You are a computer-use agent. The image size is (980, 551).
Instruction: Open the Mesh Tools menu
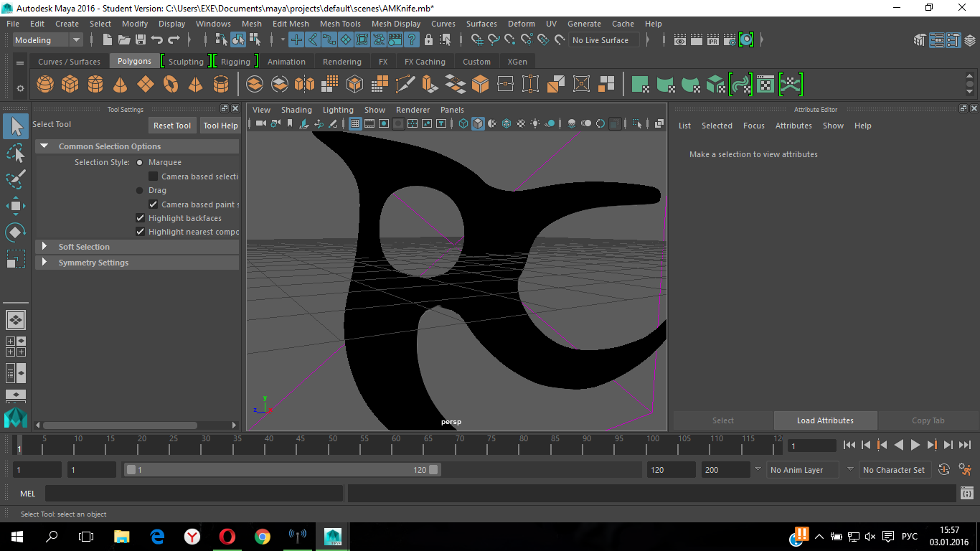340,24
